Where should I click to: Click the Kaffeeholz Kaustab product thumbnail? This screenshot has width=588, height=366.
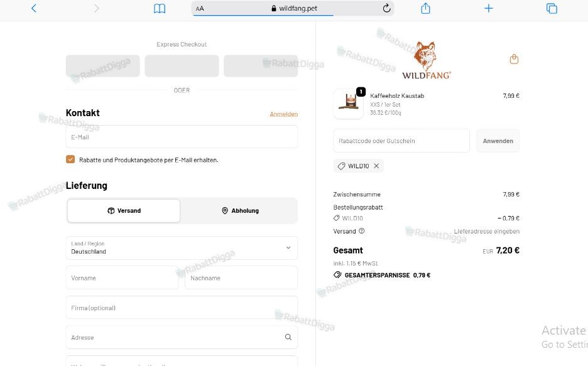tap(349, 104)
